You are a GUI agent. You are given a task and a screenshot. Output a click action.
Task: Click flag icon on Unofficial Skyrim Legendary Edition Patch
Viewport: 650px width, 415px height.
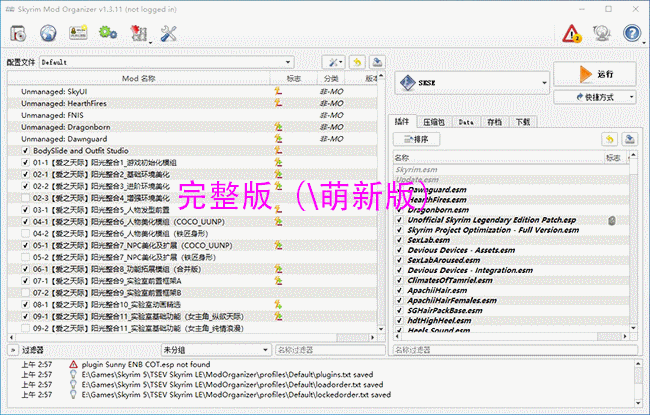click(611, 220)
